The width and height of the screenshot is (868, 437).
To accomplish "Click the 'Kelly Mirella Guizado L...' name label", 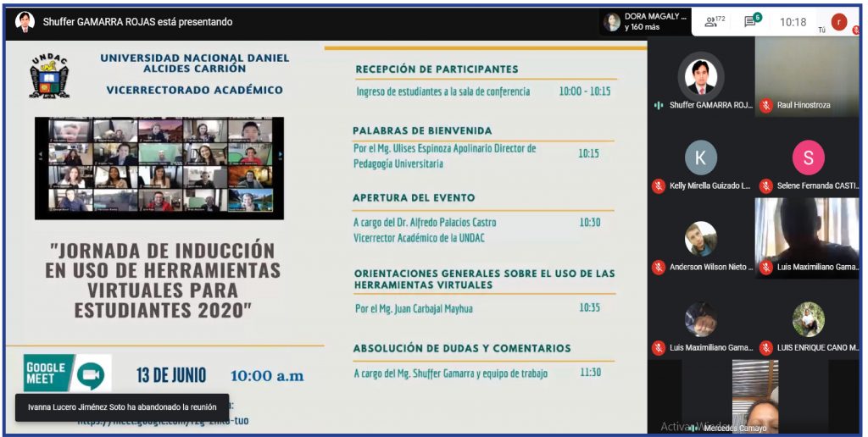I will 710,185.
